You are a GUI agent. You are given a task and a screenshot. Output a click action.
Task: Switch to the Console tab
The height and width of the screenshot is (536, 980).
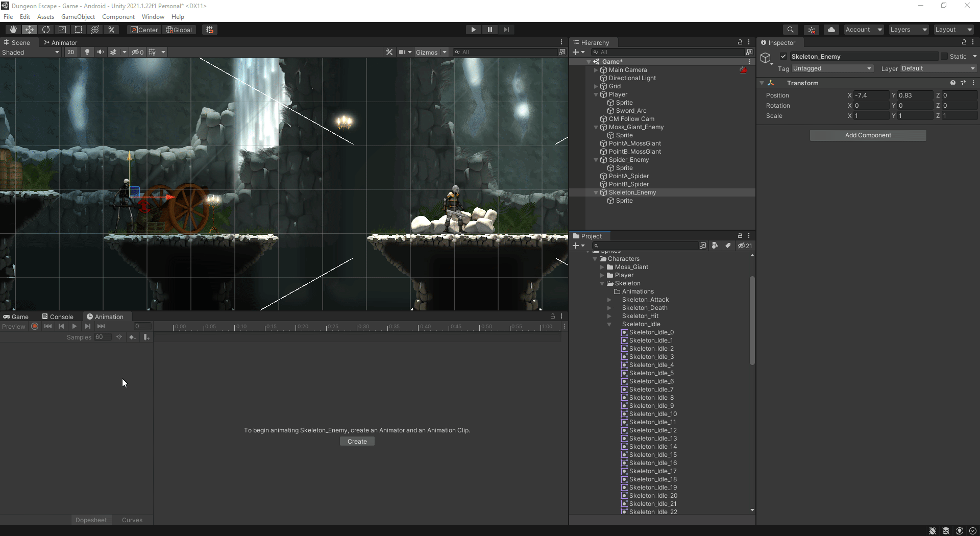[58, 316]
